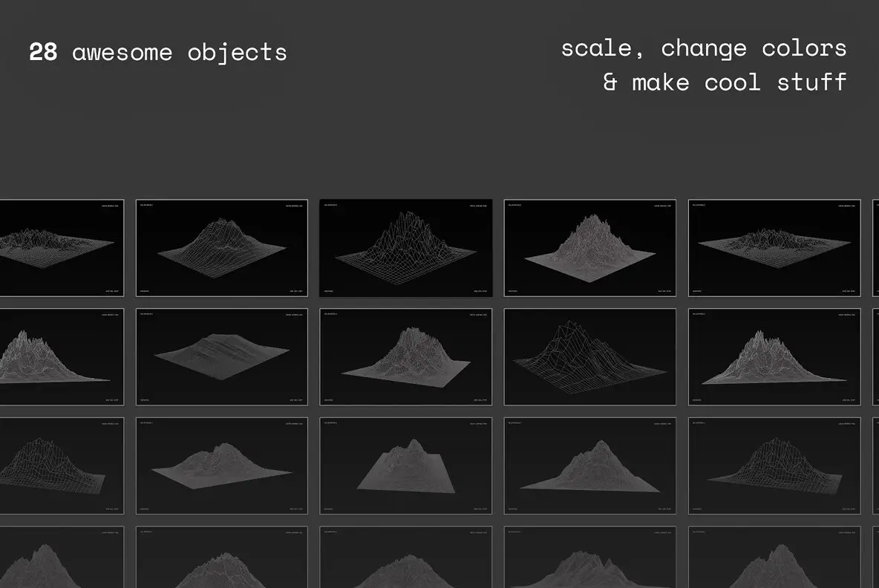The width and height of the screenshot is (879, 588).
Task: Open the bottom row fifth mountain thumbnail
Action: pyautogui.click(x=774, y=557)
